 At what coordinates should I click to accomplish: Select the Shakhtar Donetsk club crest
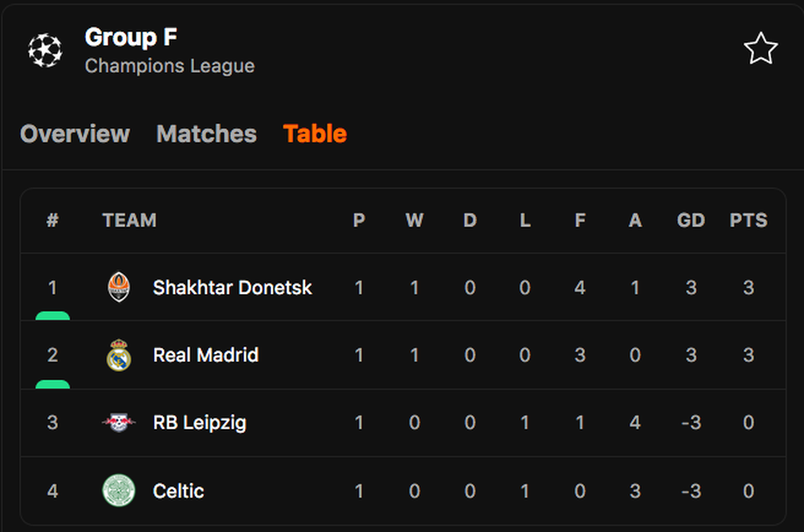click(x=118, y=288)
